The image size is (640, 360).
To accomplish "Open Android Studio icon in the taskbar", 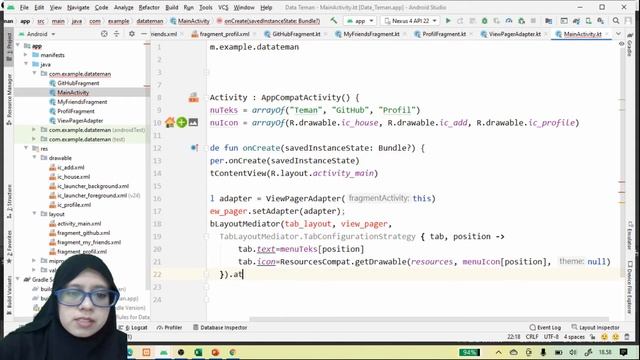I will click(x=164, y=352).
